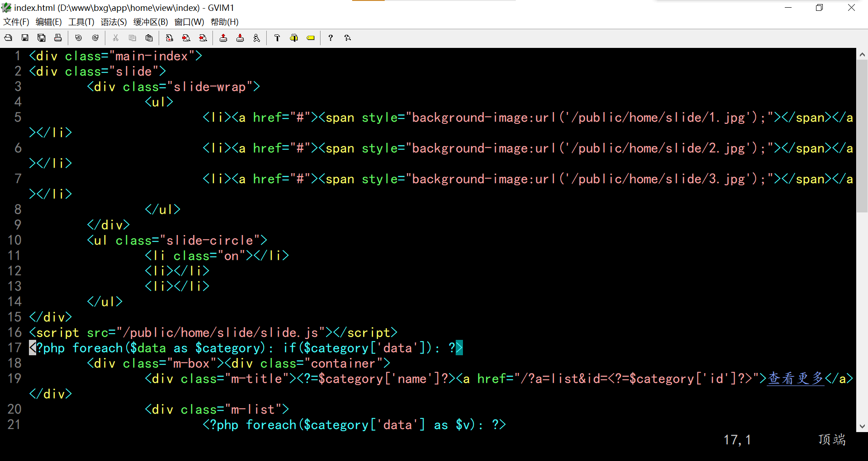Open the 语法(S) menu
The height and width of the screenshot is (461, 868).
click(x=114, y=22)
